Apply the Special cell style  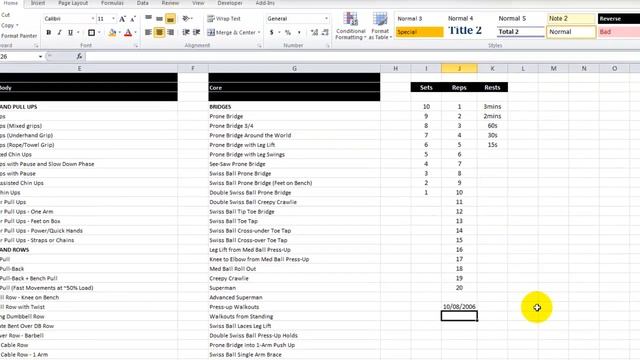click(420, 32)
